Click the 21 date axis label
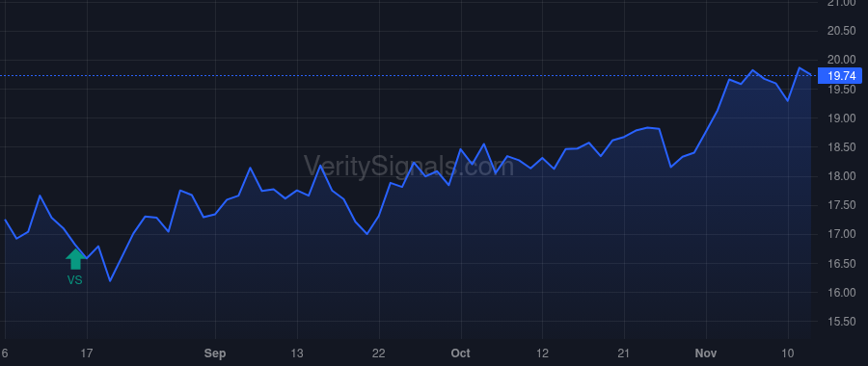 [x=624, y=353]
